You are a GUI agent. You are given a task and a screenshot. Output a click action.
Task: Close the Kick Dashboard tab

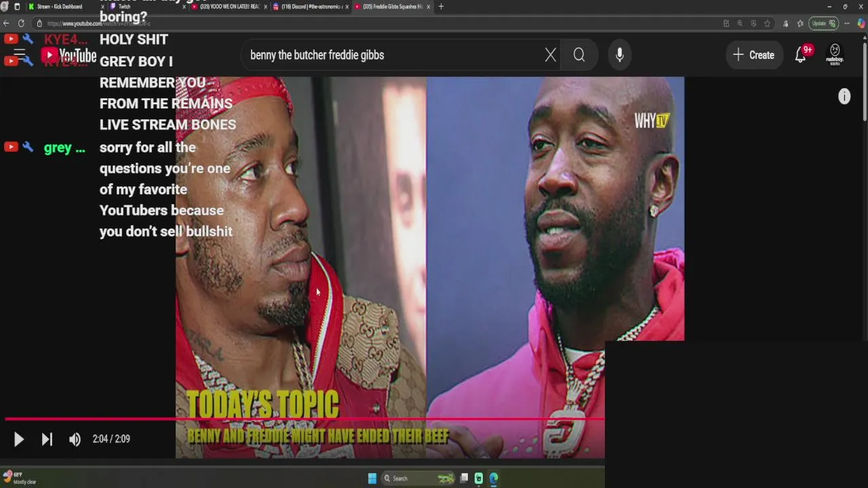[x=102, y=7]
